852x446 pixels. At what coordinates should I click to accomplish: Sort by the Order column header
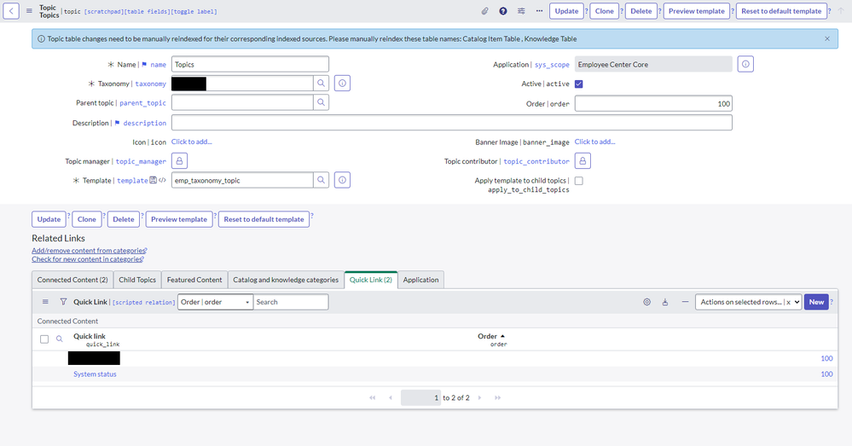[x=487, y=336]
